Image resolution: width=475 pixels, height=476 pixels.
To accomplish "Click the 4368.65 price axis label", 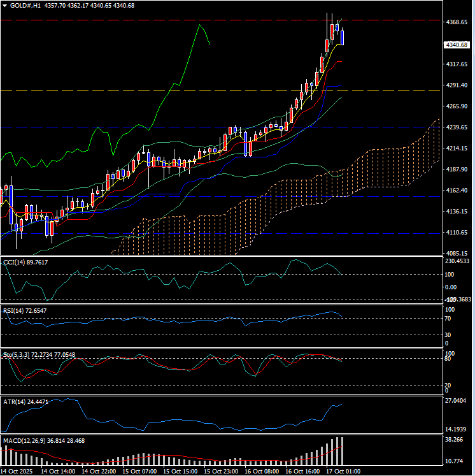I will 457,22.
